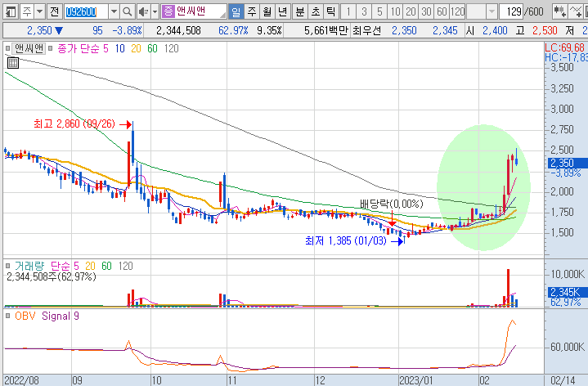588x386 pixels.
Task: Click interval button 60
Action: point(442,12)
